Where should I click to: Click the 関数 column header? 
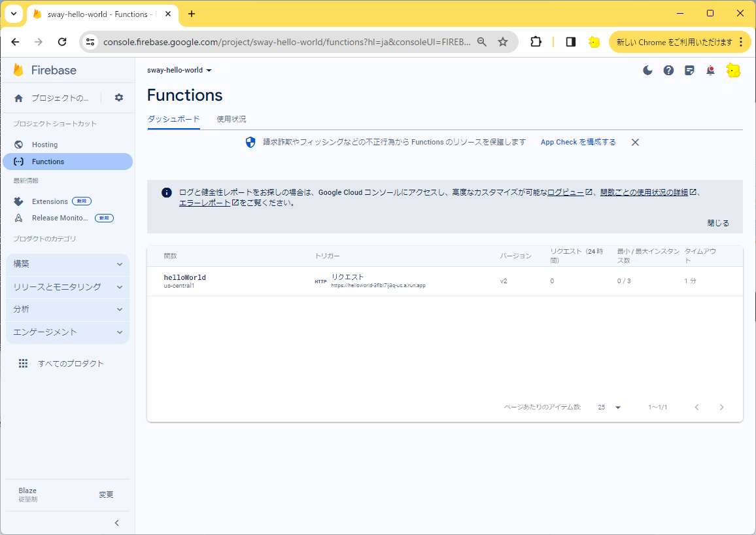[x=170, y=256]
